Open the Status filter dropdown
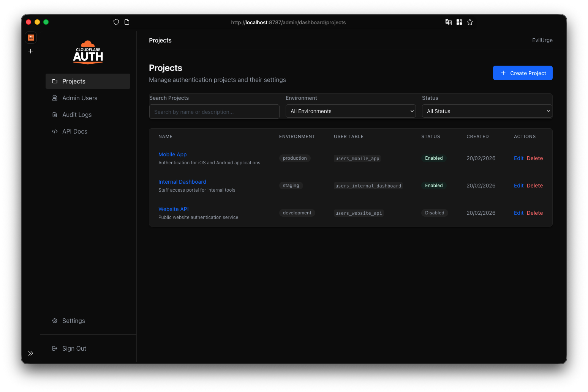The image size is (588, 392). pyautogui.click(x=487, y=111)
